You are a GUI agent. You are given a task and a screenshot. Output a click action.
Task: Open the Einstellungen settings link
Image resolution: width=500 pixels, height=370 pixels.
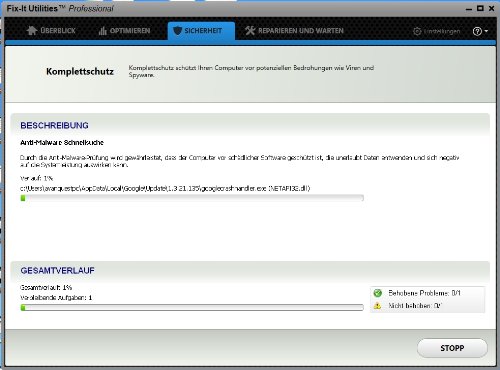point(437,31)
